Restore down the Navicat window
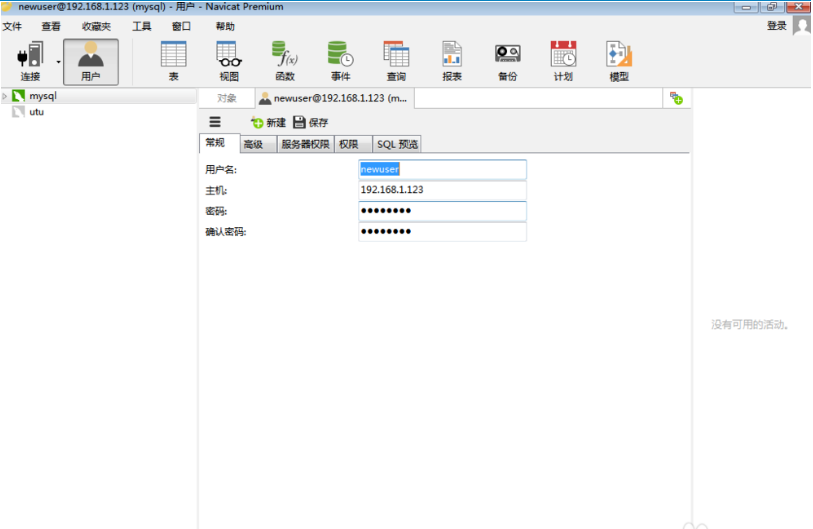The height and width of the screenshot is (529, 813). pos(772,7)
